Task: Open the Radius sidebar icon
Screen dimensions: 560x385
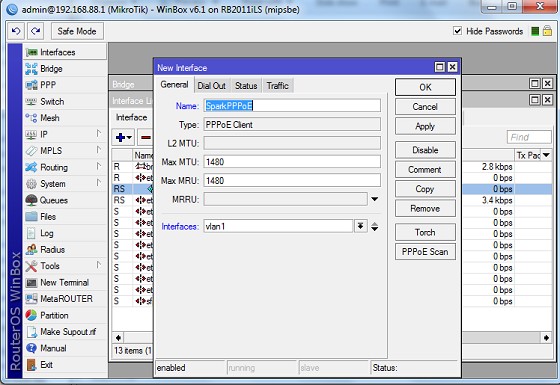Action: [31, 249]
